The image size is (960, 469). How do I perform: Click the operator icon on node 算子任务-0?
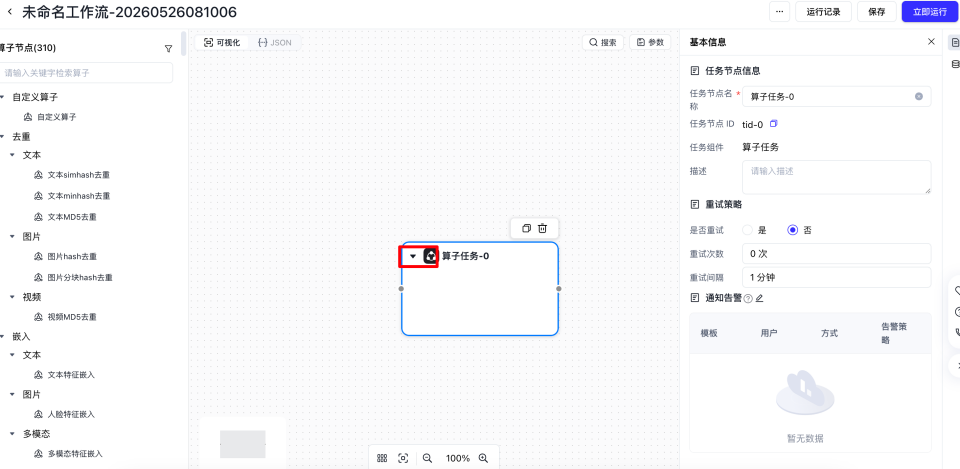(430, 256)
